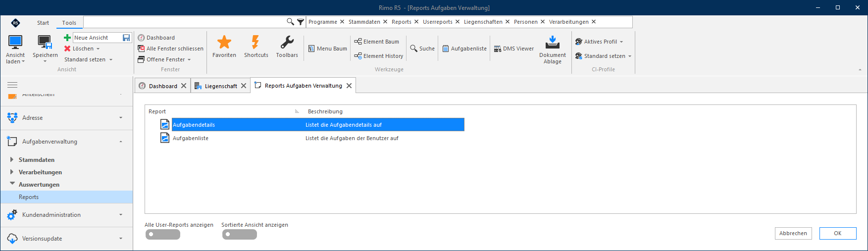Open the Standard setzen dropdown in Ansicht group
Screen dimensions: 868x251
111,60
